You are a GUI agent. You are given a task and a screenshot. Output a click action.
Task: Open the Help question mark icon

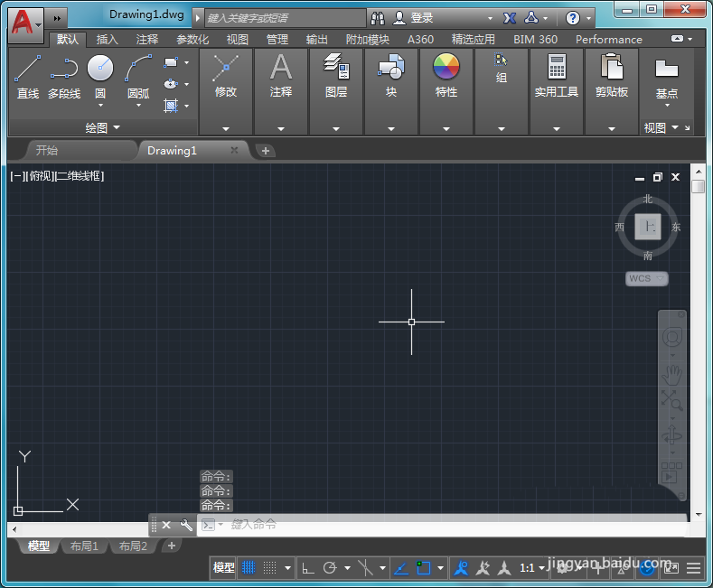(x=573, y=18)
